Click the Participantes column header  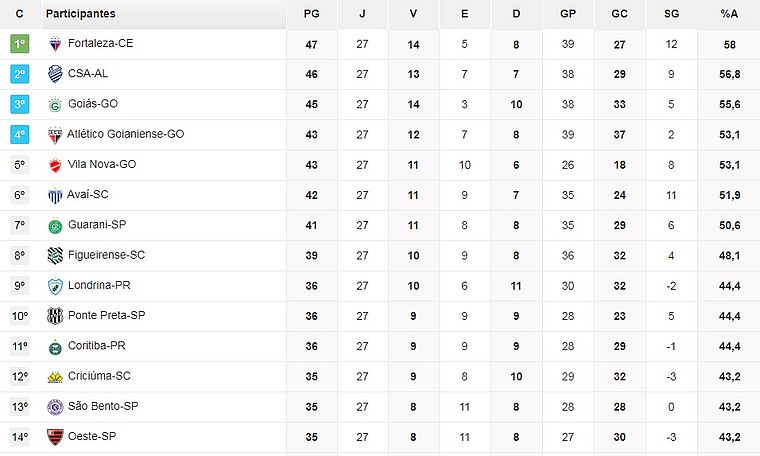click(x=80, y=14)
